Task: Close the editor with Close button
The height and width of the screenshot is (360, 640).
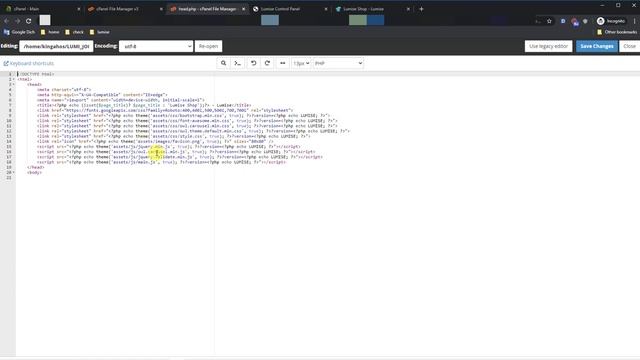Action: 629,46
